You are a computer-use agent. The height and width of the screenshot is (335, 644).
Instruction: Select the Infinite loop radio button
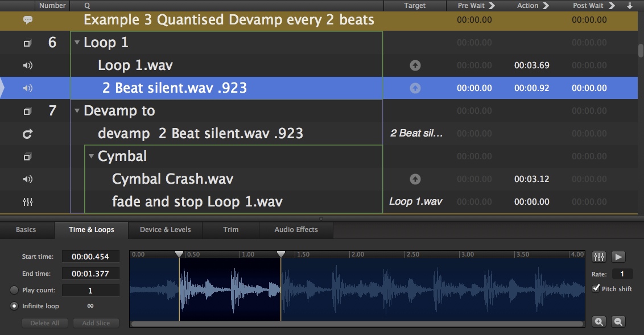coord(14,306)
